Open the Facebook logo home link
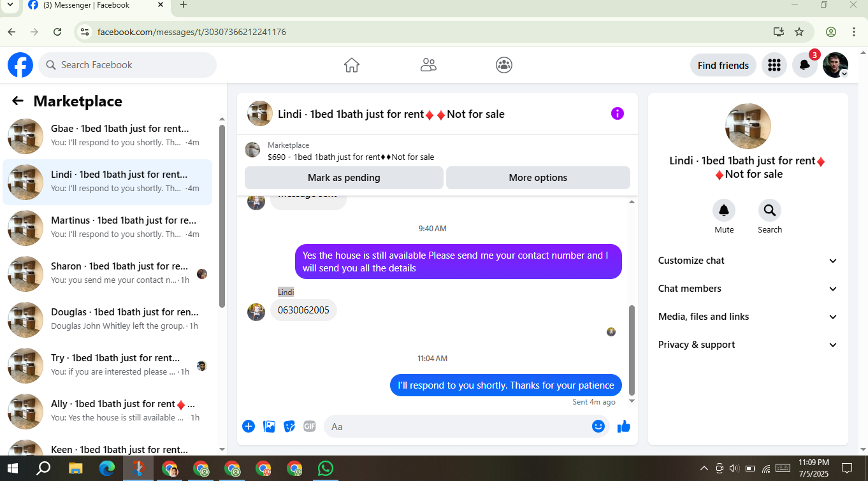 (20, 65)
